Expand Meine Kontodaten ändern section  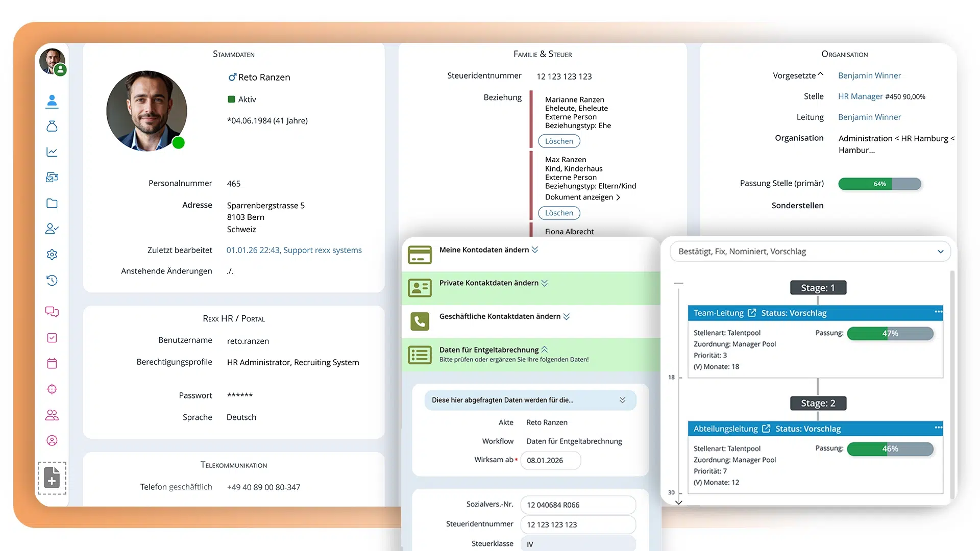(535, 249)
